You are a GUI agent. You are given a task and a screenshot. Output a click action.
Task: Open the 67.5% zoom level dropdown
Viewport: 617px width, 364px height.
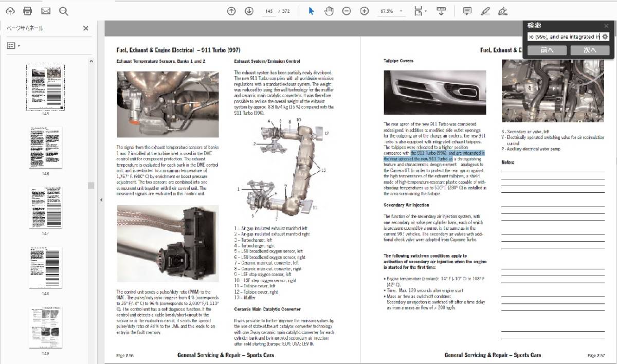392,11
